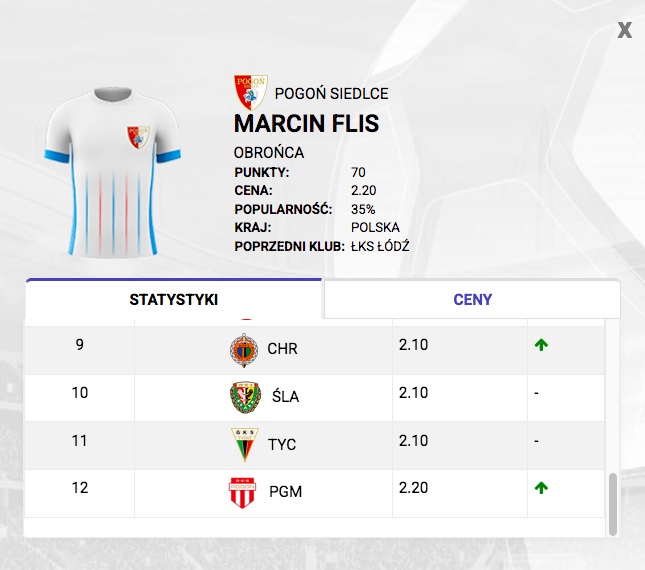Click the Marcin Flis player name

[306, 124]
